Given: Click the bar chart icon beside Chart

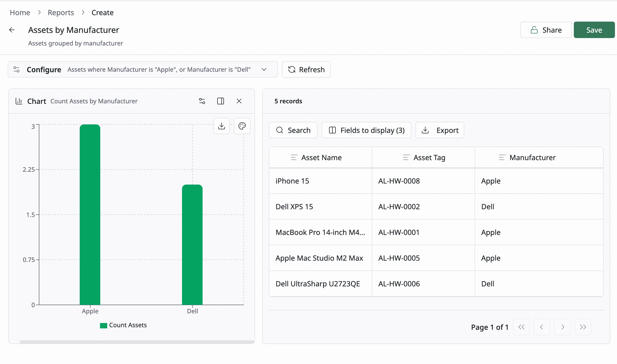Looking at the screenshot, I should click(19, 101).
